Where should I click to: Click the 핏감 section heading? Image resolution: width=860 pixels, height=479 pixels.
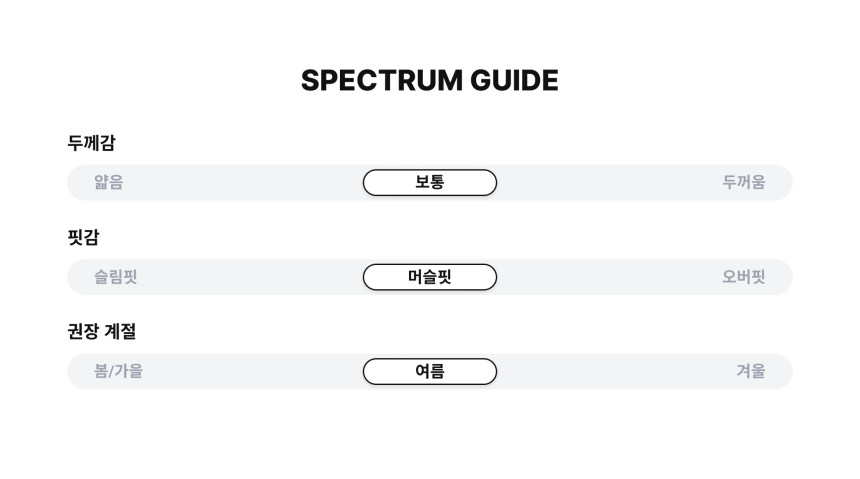83,237
